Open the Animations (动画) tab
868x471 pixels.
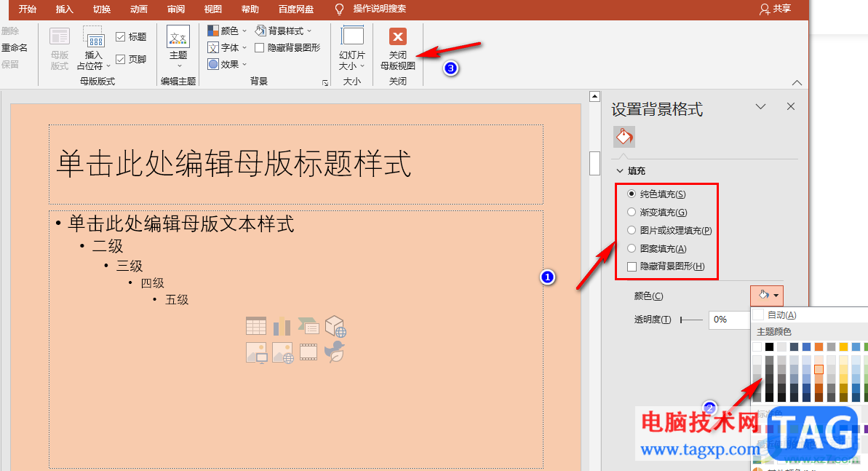coord(139,9)
